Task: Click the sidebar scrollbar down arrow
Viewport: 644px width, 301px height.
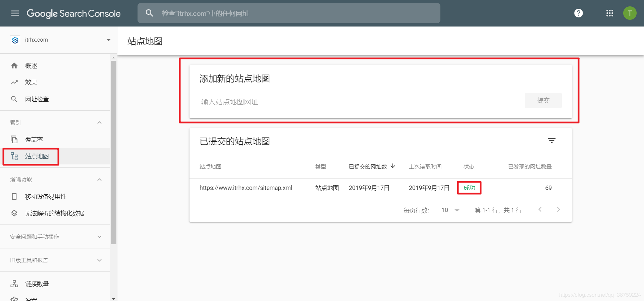Action: tap(113, 298)
